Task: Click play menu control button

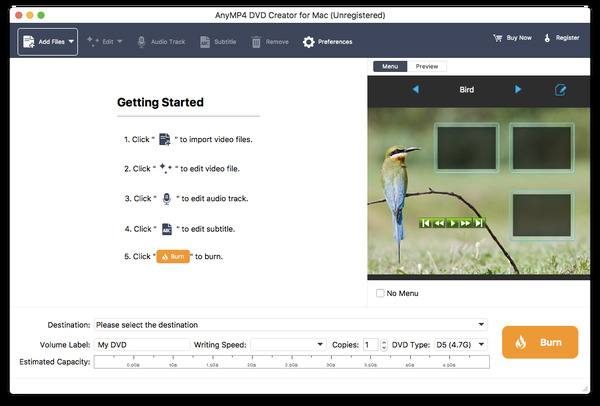Action: coord(452,223)
